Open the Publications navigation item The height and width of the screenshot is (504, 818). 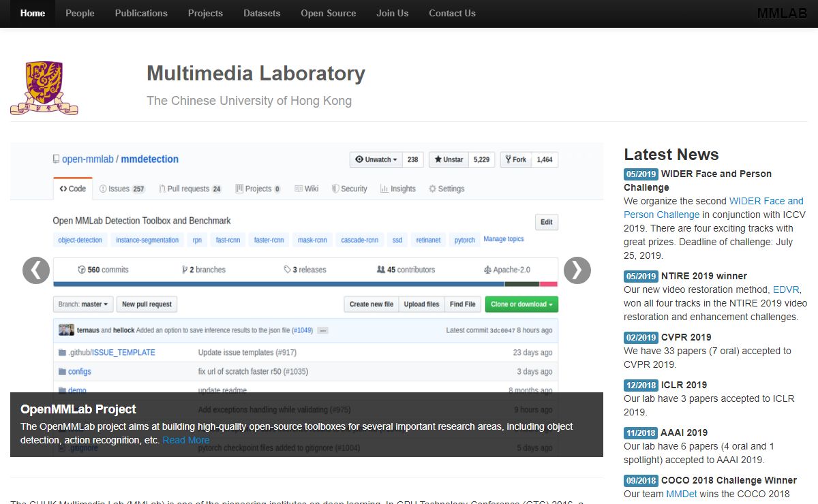[x=141, y=13]
